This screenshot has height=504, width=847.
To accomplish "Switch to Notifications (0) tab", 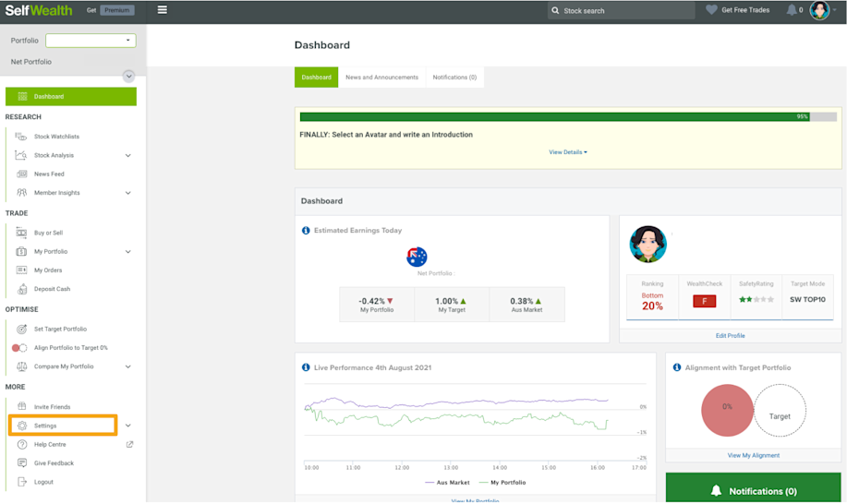I will coord(454,78).
